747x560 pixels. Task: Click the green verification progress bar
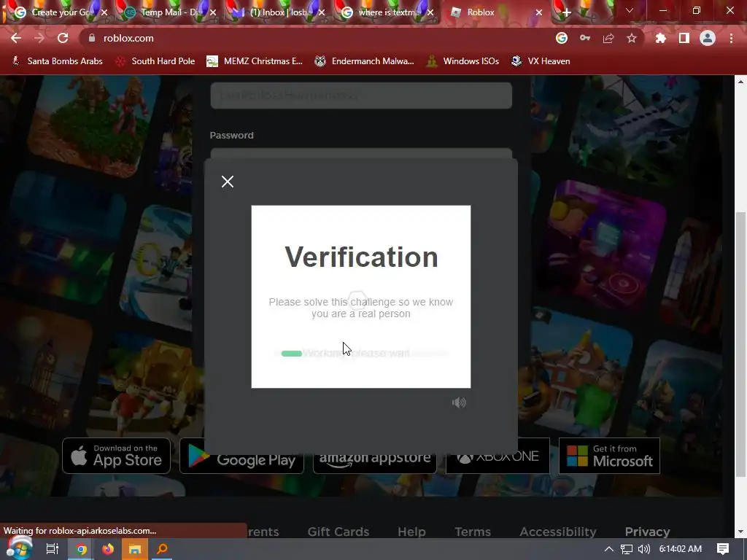292,354
